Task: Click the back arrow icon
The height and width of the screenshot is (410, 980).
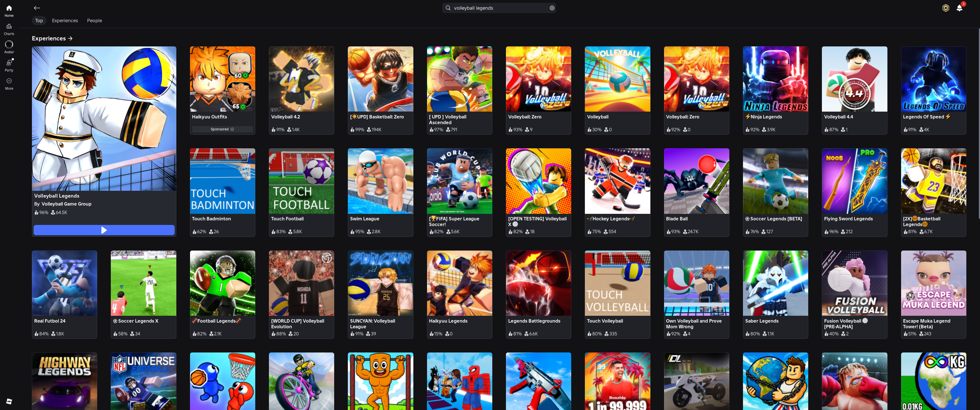Action: coord(37,8)
